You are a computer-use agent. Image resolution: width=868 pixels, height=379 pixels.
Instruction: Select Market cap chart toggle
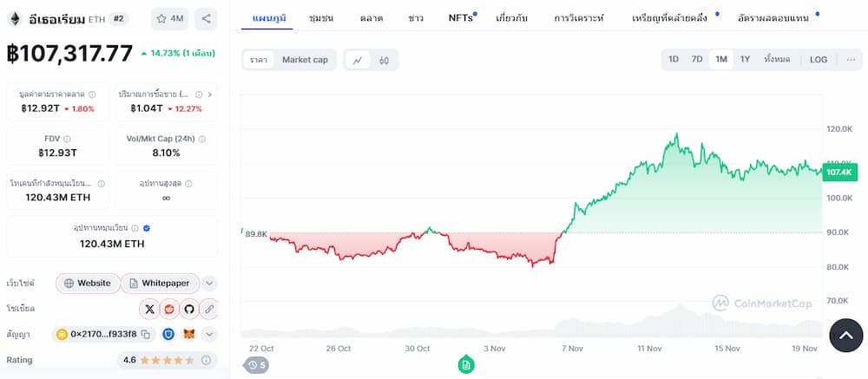click(x=305, y=60)
